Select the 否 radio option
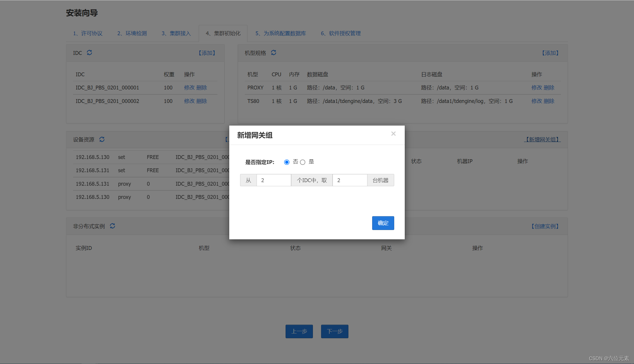This screenshot has height=364, width=634. 287,162
